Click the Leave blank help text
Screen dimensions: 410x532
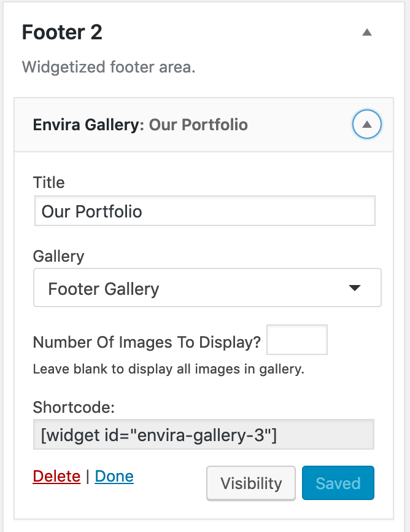point(169,369)
